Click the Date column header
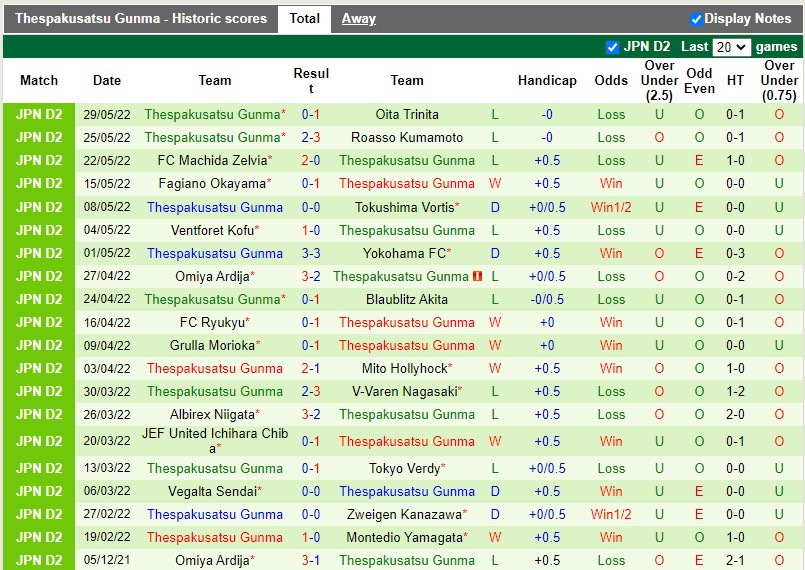This screenshot has width=805, height=570. point(107,81)
